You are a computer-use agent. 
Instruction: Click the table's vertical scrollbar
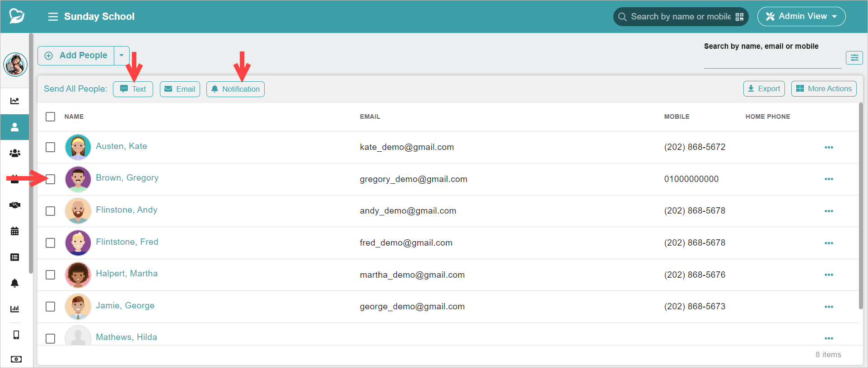861,206
